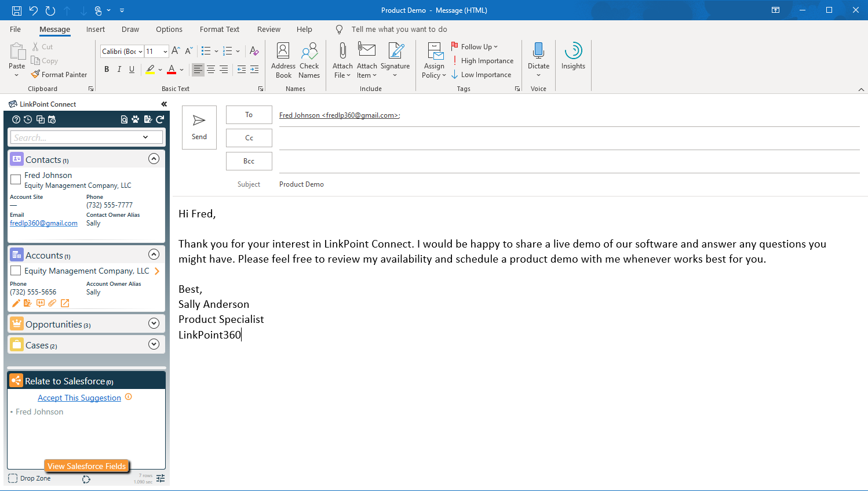Click the orange paperclip icon under Accounts
The image size is (868, 491).
52,303
